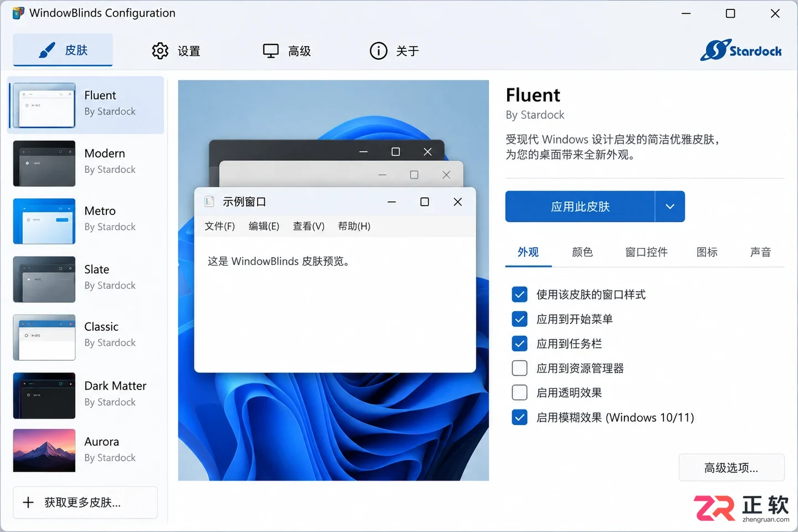Click maximize icon on dark preview window
The image size is (798, 532).
point(396,152)
